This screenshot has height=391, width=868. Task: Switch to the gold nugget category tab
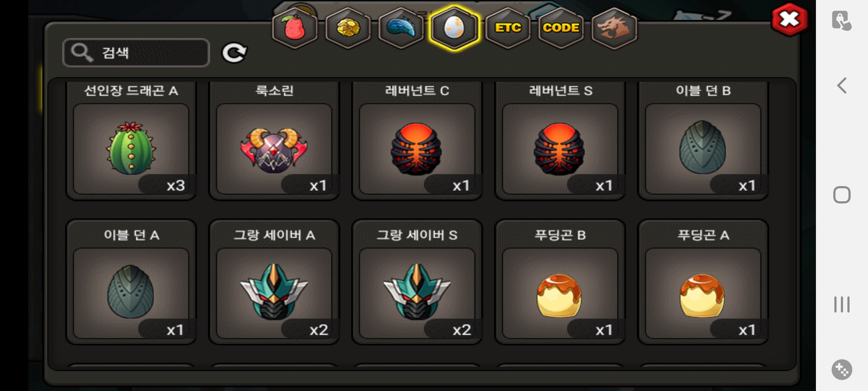click(348, 28)
